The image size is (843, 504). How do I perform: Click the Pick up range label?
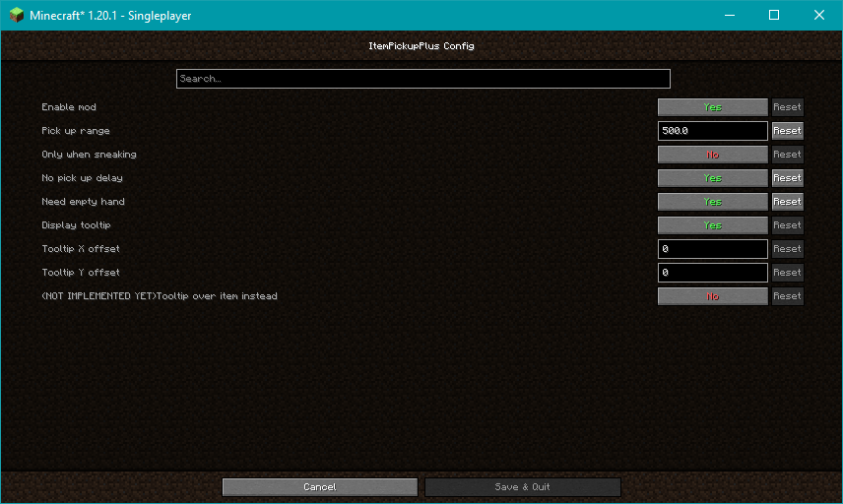(x=76, y=131)
